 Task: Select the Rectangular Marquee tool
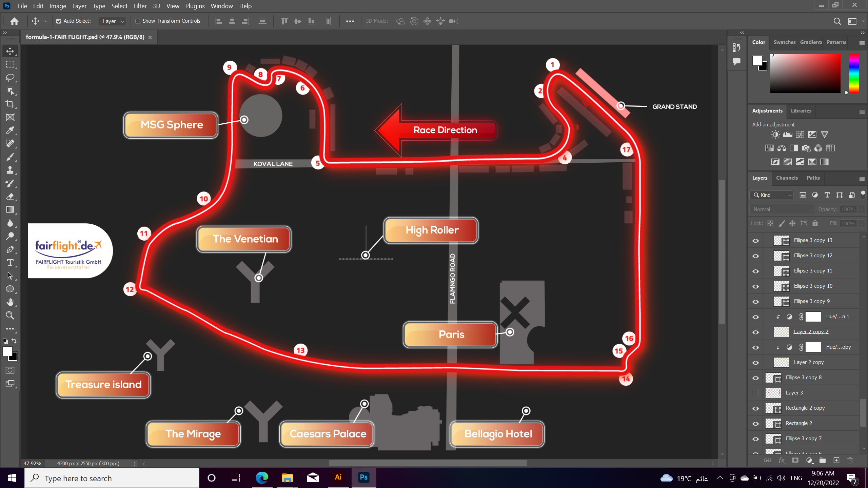point(10,64)
